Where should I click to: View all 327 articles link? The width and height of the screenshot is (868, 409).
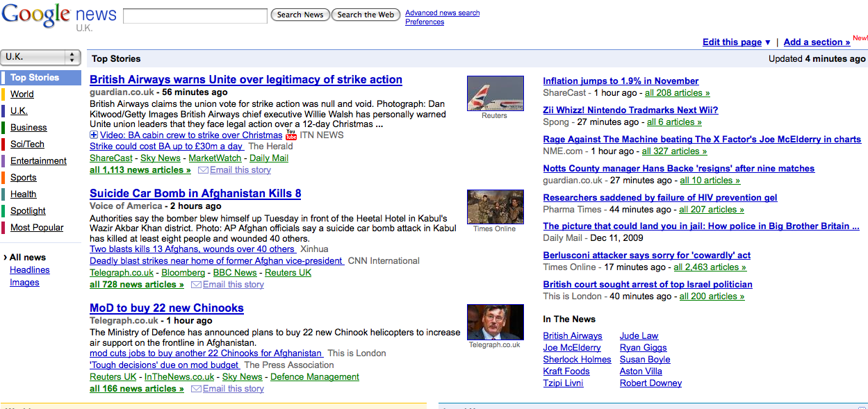[674, 151]
